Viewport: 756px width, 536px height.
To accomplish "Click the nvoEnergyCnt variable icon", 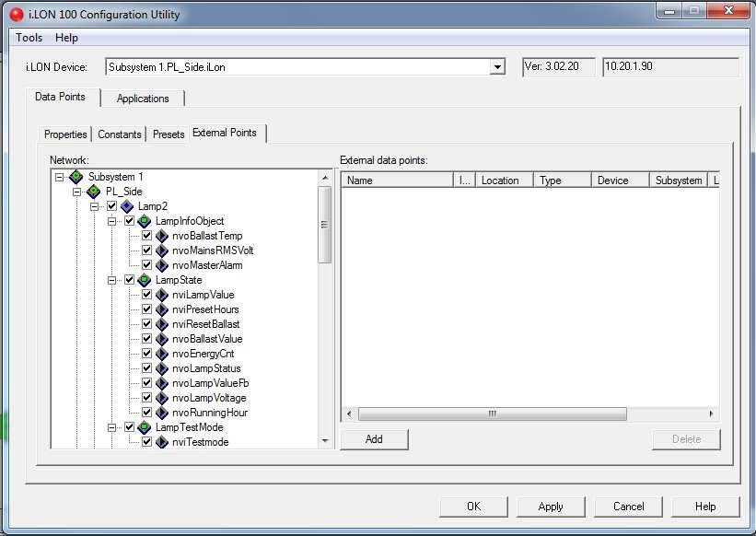I will pyautogui.click(x=162, y=354).
